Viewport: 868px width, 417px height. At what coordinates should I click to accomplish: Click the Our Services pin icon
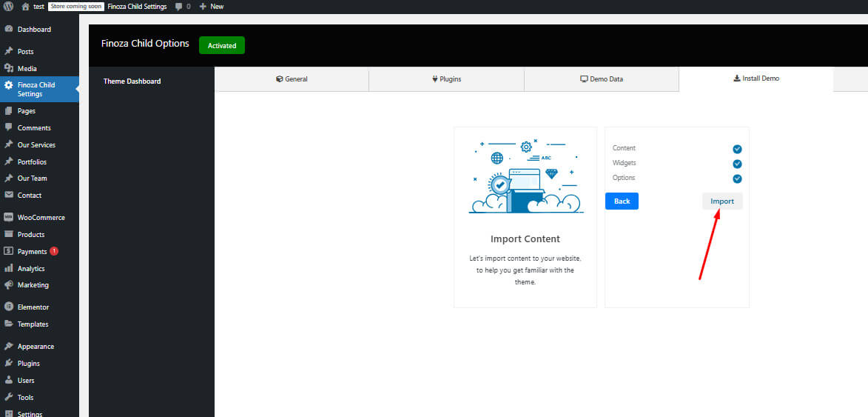8,144
